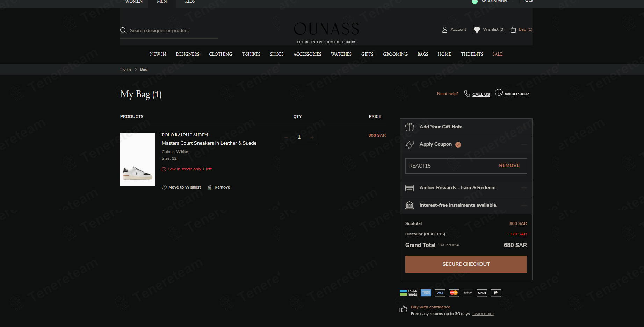This screenshot has height=327, width=644.
Task: Click the Home breadcrumb link
Action: point(126,69)
